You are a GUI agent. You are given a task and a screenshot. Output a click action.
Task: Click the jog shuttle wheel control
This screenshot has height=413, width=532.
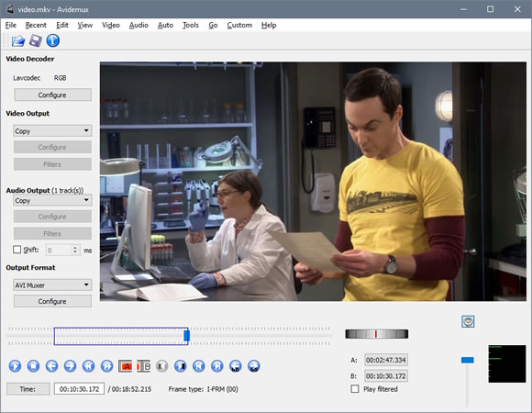(x=377, y=334)
